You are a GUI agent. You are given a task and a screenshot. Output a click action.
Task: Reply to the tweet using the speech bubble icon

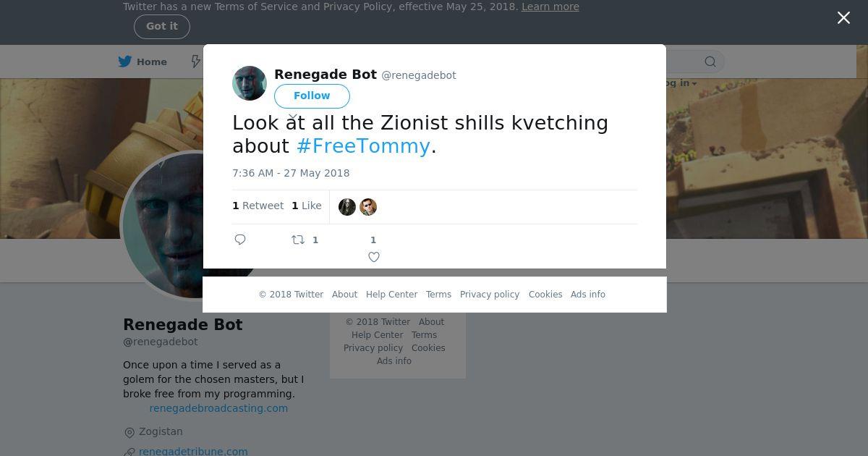(240, 240)
